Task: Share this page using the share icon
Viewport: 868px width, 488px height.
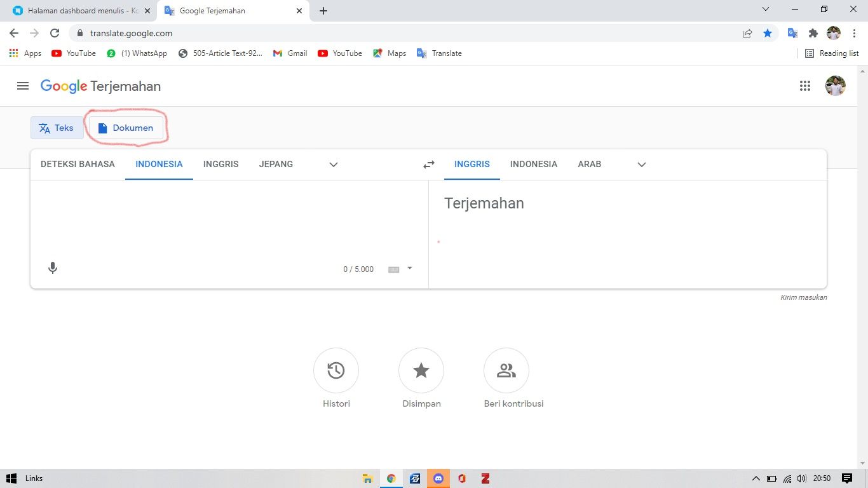Action: coord(747,33)
